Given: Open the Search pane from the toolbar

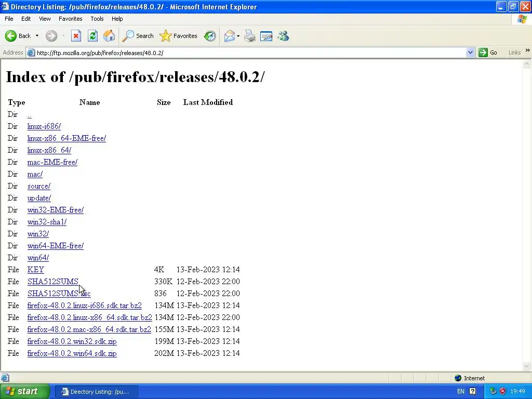Looking at the screenshot, I should (138, 36).
